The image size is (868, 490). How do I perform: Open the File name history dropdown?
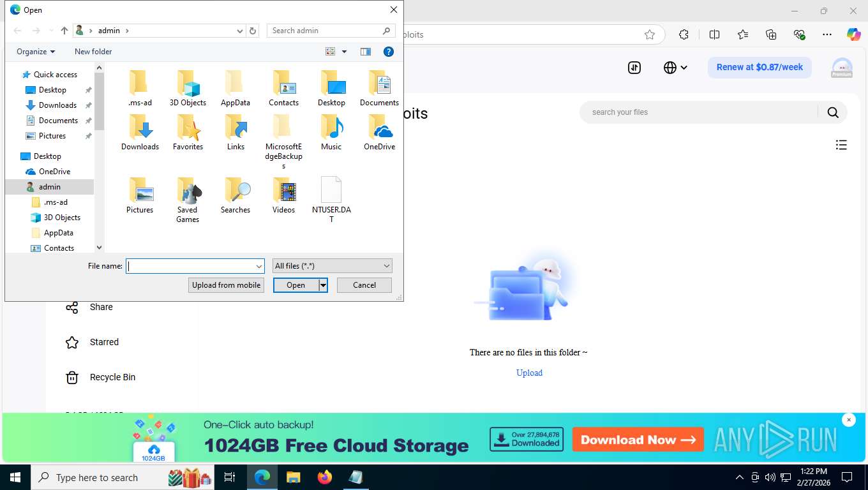point(259,266)
